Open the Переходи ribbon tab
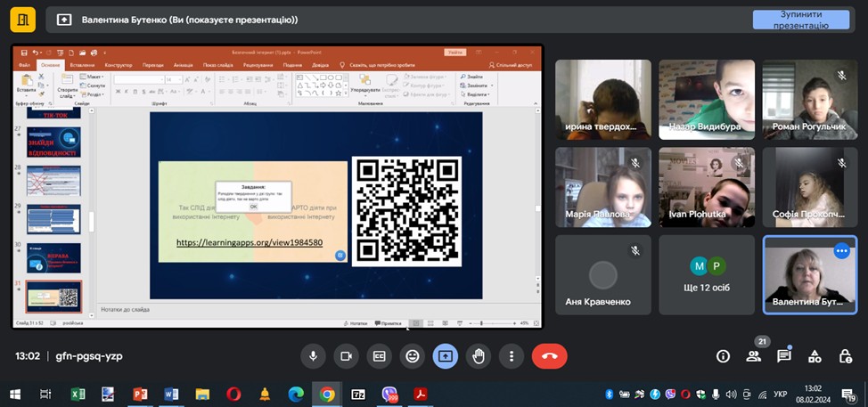868x407 pixels. [152, 65]
